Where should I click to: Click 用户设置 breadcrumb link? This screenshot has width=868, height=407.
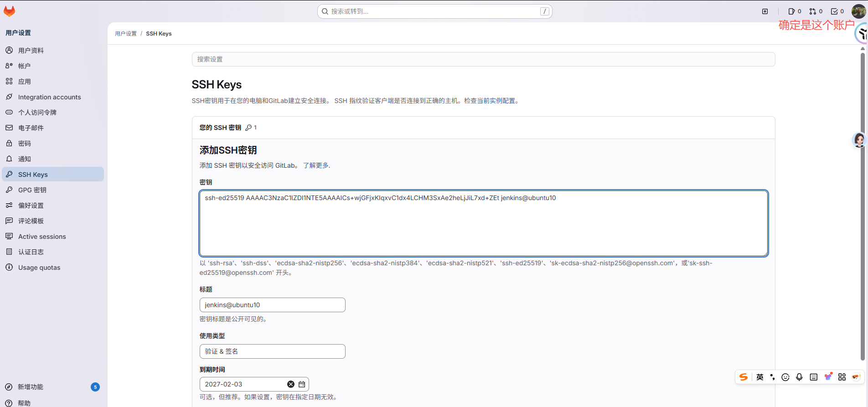click(x=126, y=34)
